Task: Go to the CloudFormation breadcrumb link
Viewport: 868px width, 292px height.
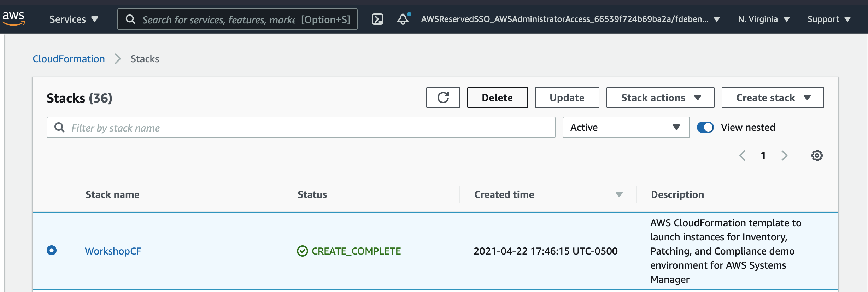Action: click(x=69, y=59)
